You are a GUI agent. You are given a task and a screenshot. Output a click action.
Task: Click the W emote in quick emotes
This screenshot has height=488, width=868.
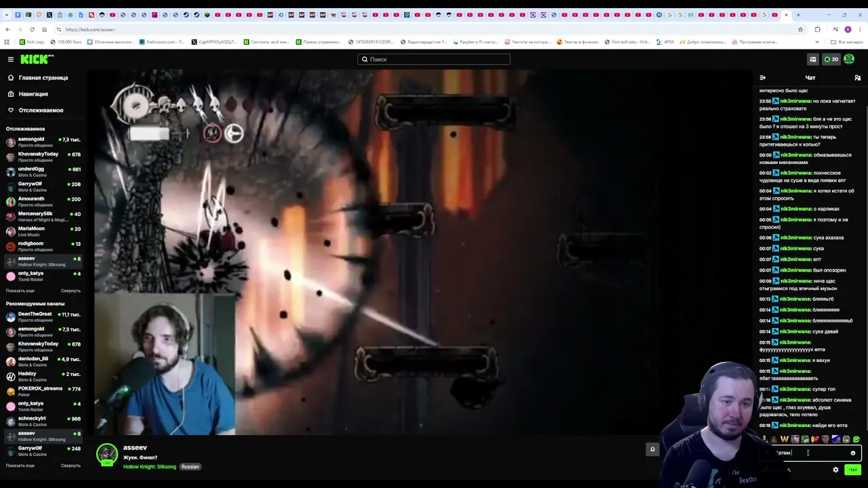click(785, 440)
